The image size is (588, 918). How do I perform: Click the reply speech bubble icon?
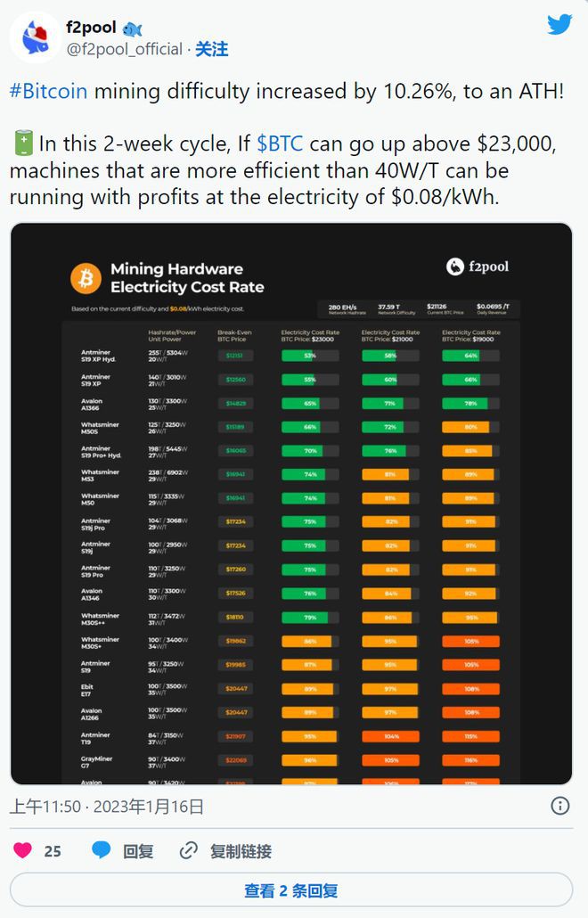coord(102,850)
